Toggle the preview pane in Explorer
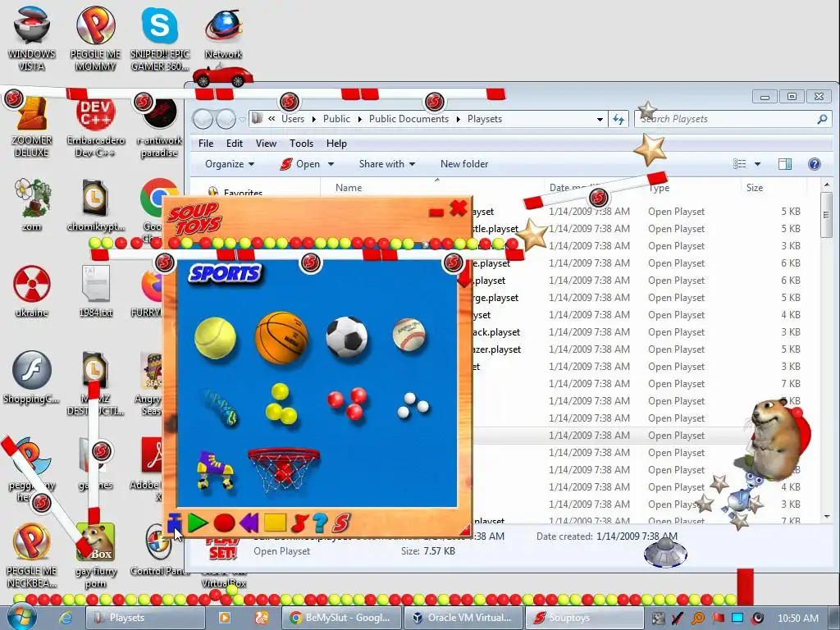The width and height of the screenshot is (840, 630). (x=785, y=164)
